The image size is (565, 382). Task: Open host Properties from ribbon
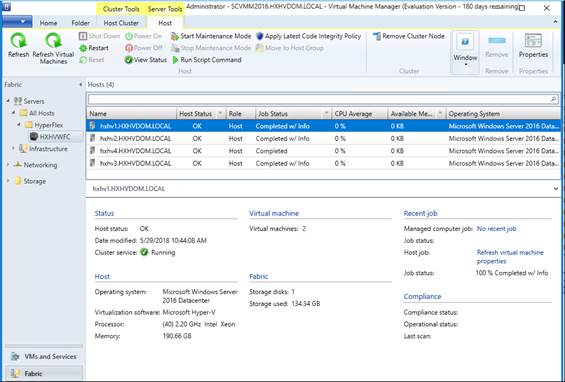533,46
